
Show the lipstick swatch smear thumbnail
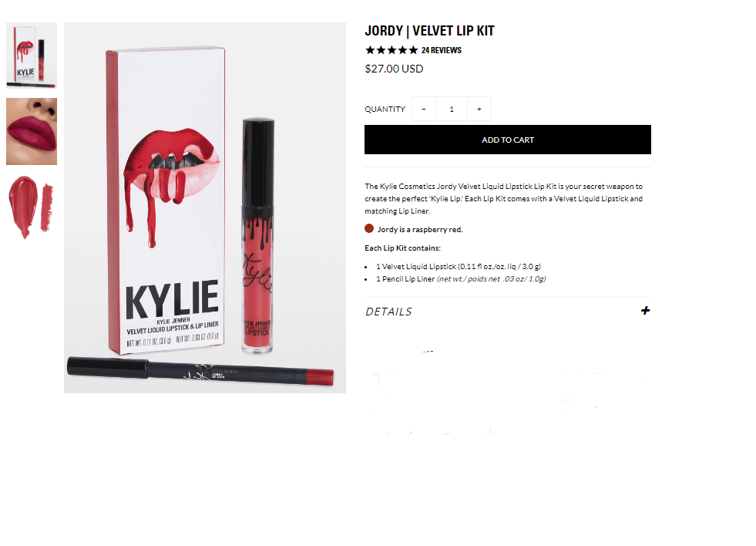pos(32,207)
